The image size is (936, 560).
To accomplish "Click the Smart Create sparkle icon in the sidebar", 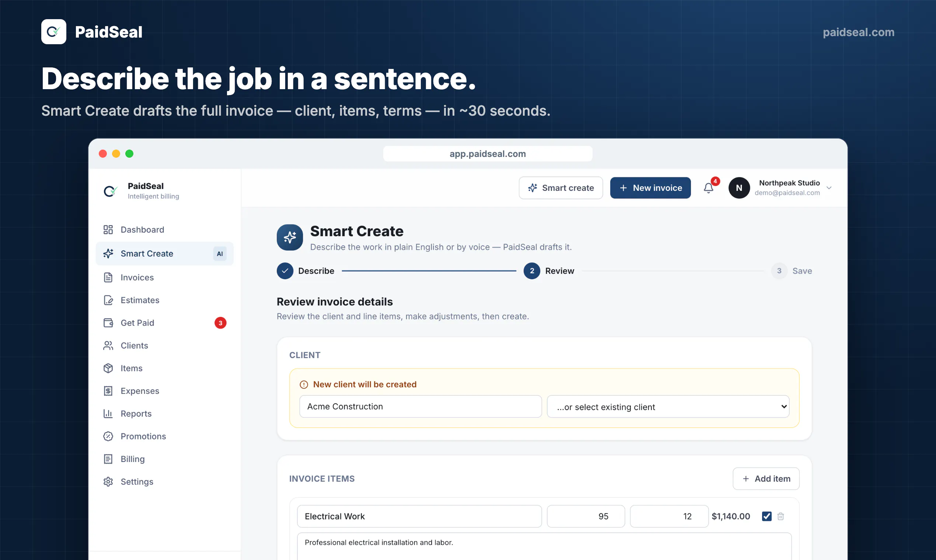I will [108, 253].
